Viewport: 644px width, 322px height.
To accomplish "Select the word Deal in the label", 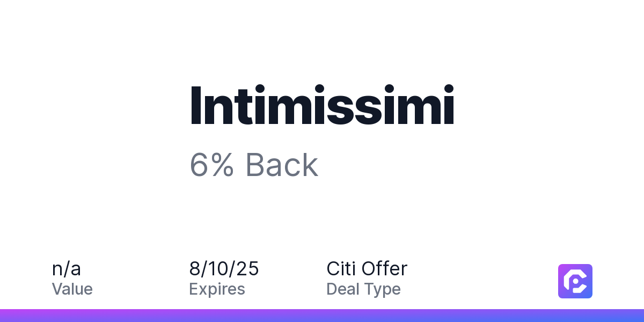I will [343, 289].
